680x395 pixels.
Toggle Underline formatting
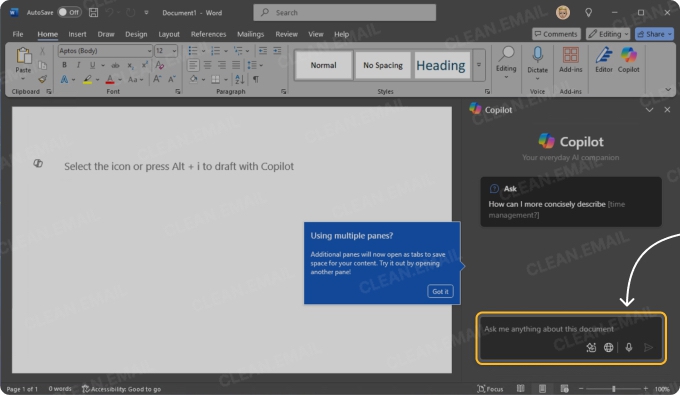pyautogui.click(x=92, y=65)
